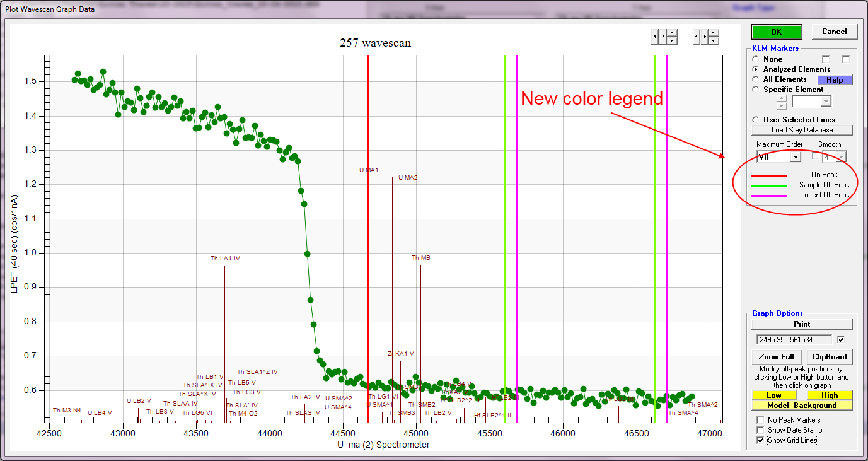Enable the Show Date Stamp checkbox
The height and width of the screenshot is (461, 868).
tap(760, 430)
